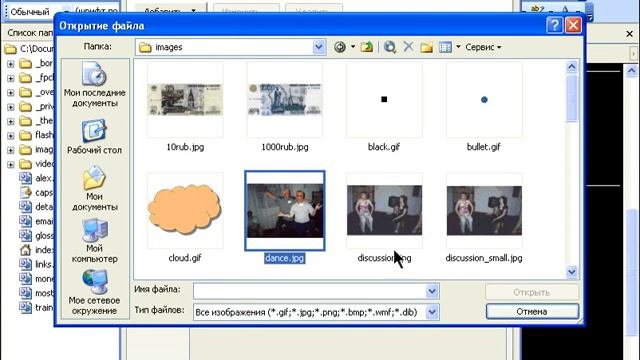Click the Открыть button
The width and height of the screenshot is (640, 360).
532,292
